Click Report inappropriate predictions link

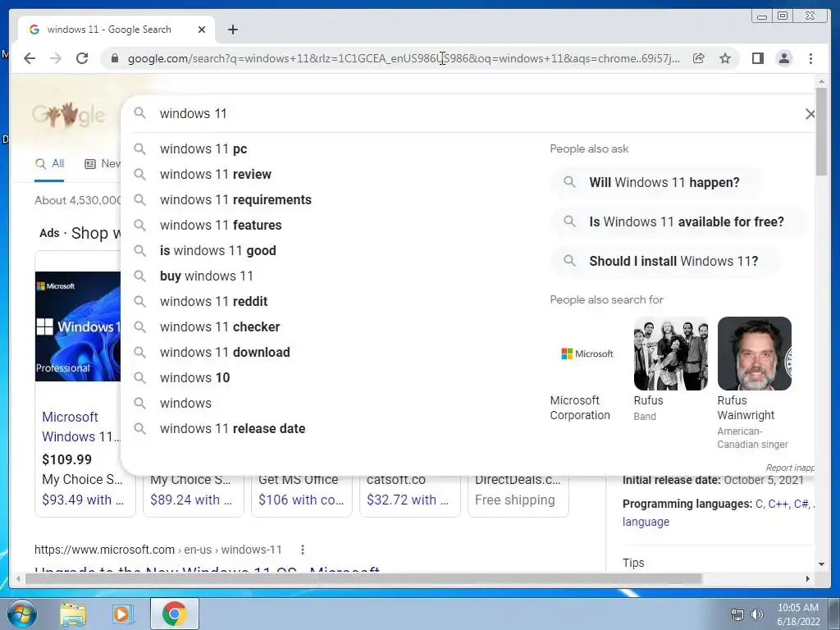pos(790,468)
